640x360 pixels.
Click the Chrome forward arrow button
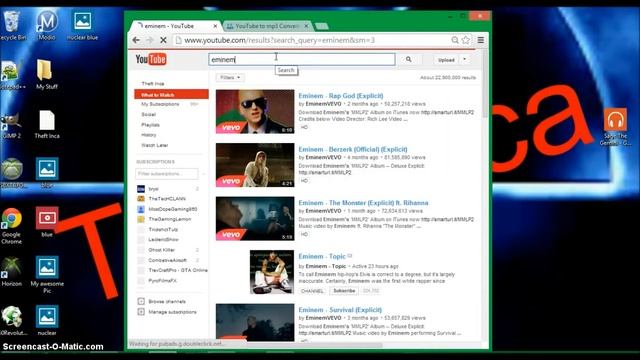point(150,40)
